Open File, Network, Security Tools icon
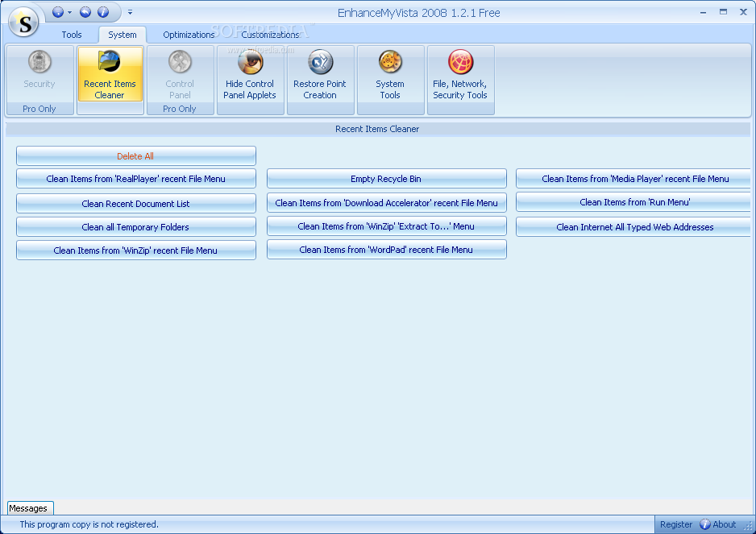 click(x=460, y=74)
